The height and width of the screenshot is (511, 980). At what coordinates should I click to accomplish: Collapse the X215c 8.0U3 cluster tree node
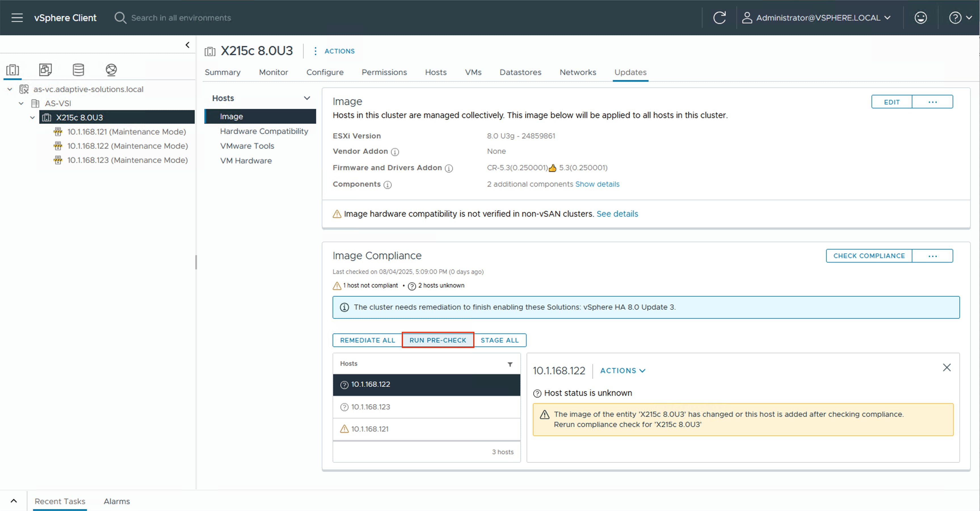point(33,117)
